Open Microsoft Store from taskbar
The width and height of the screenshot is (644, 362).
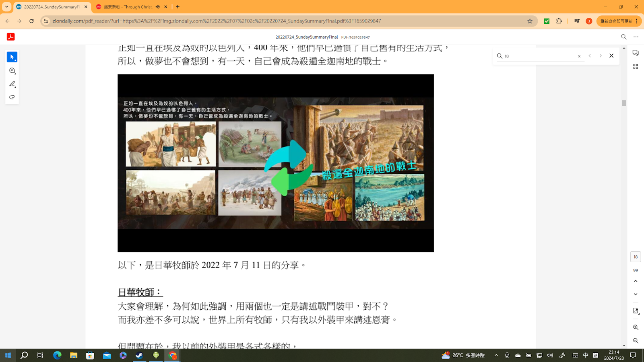click(x=90, y=355)
